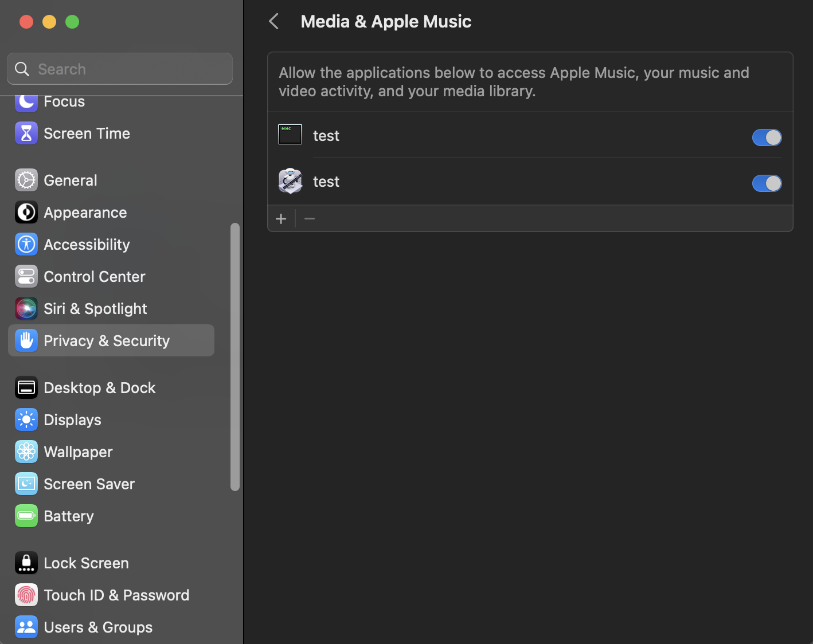813x644 pixels.
Task: Add an application with the plus button
Action: click(x=281, y=219)
